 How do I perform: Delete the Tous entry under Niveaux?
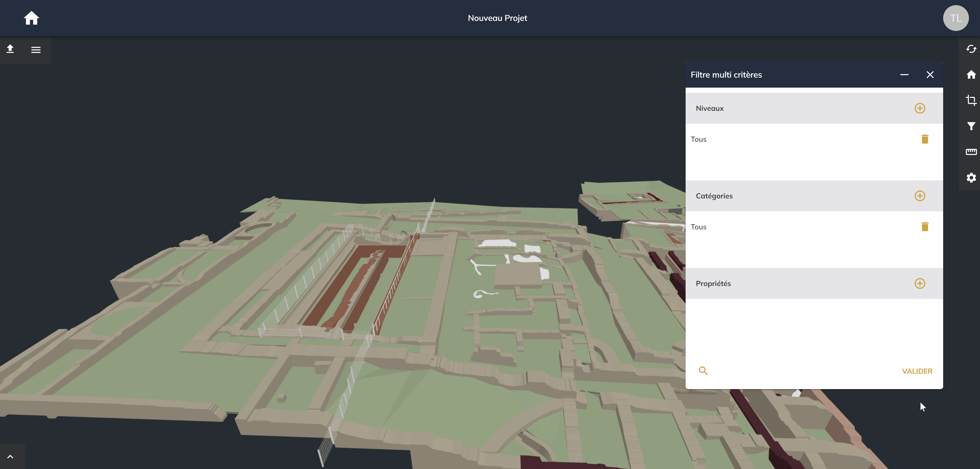point(925,139)
